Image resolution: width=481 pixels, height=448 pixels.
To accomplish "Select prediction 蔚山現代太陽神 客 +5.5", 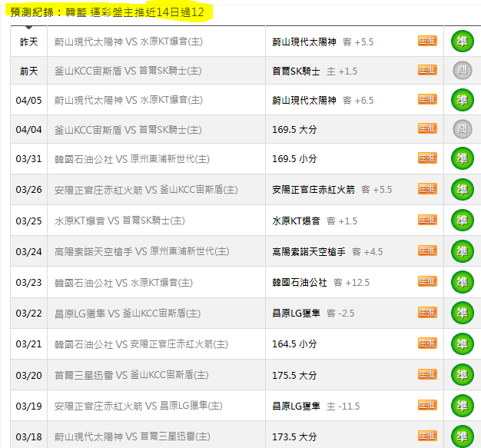I will point(323,41).
